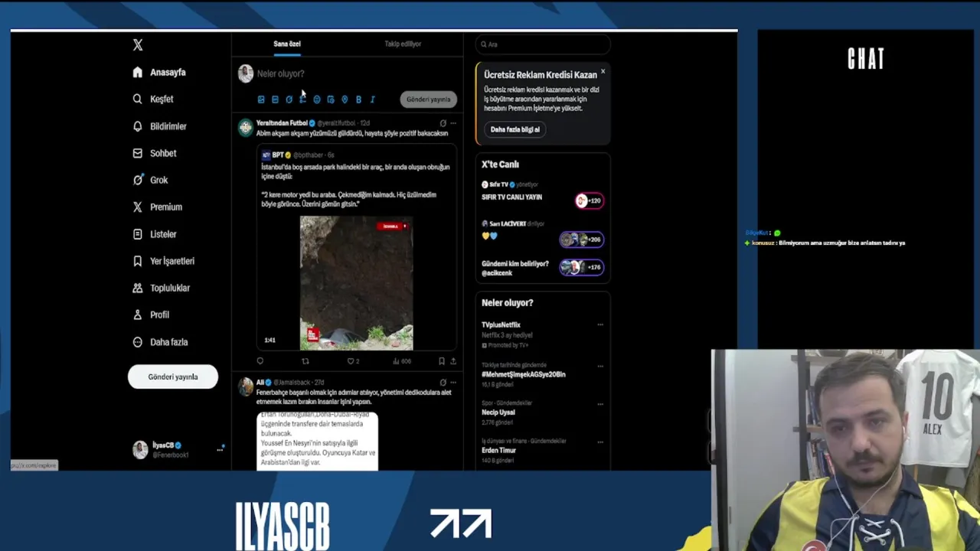Open the TVplusNetflix promoted trend
The height and width of the screenshot is (551, 980).
501,324
